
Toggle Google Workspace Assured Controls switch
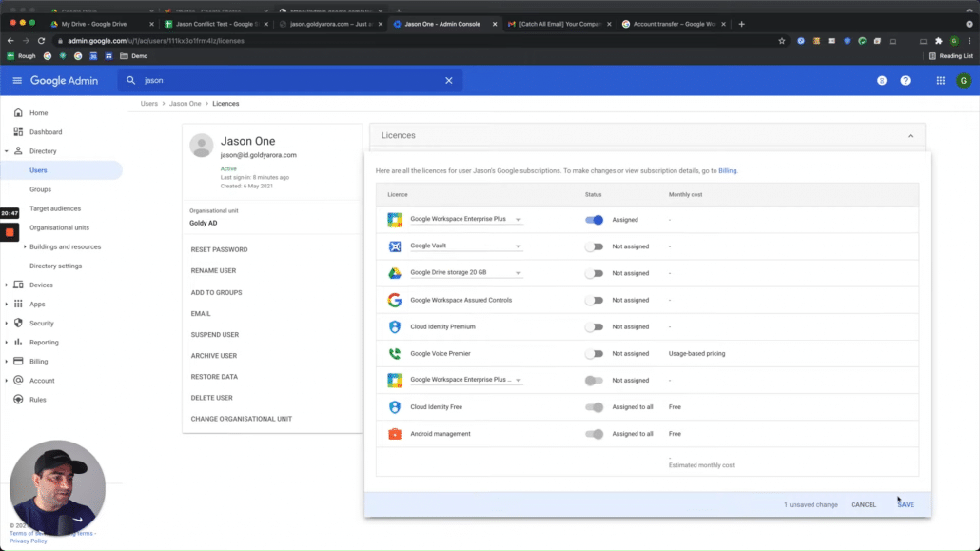594,300
